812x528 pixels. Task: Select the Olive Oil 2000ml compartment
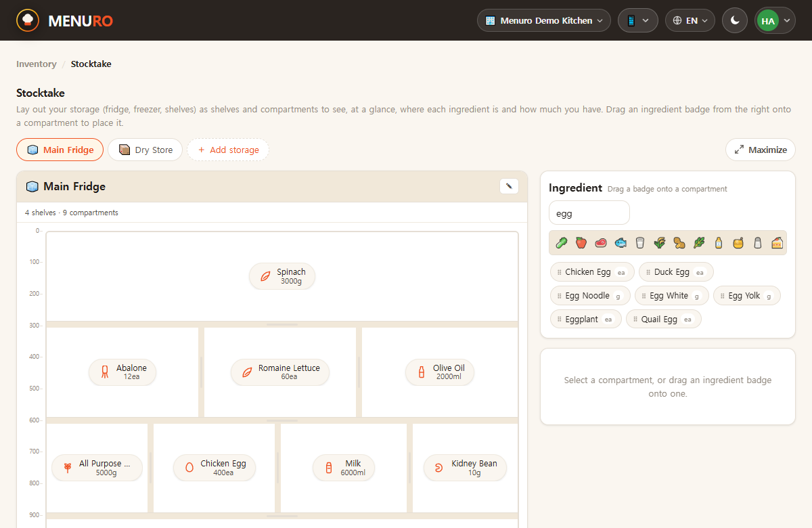[440, 372]
